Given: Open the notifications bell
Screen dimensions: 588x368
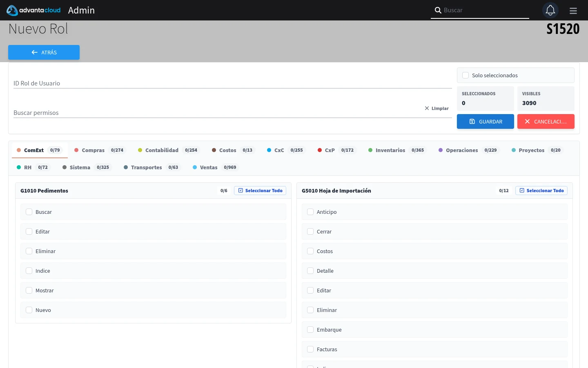Looking at the screenshot, I should click(x=550, y=10).
